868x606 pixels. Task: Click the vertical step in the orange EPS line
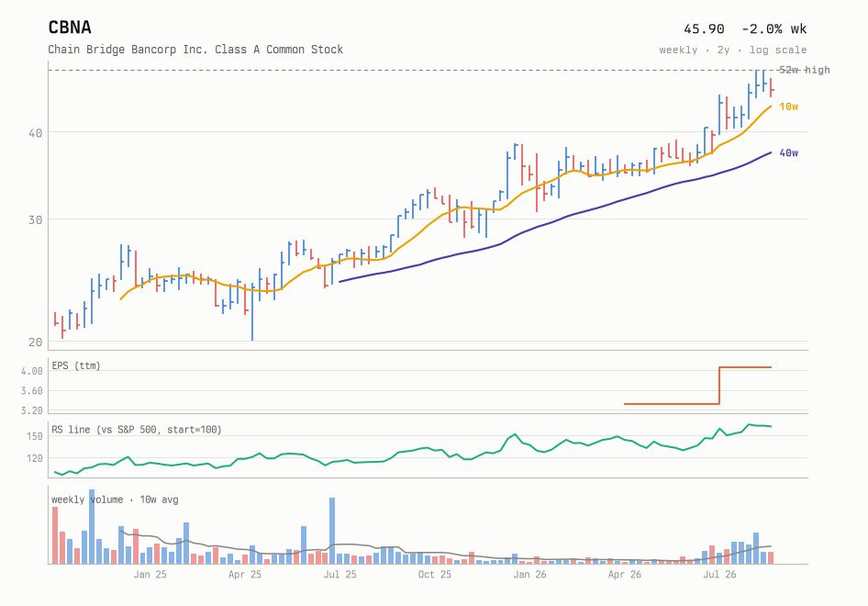click(x=719, y=386)
